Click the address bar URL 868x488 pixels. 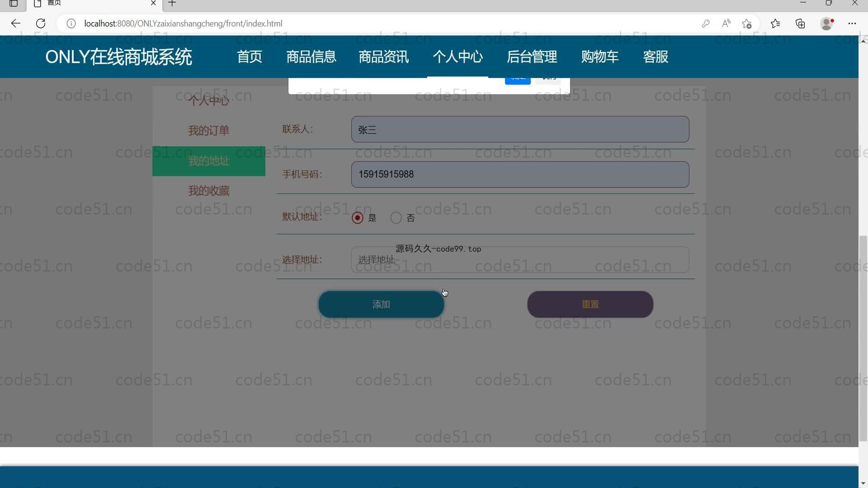(x=183, y=23)
